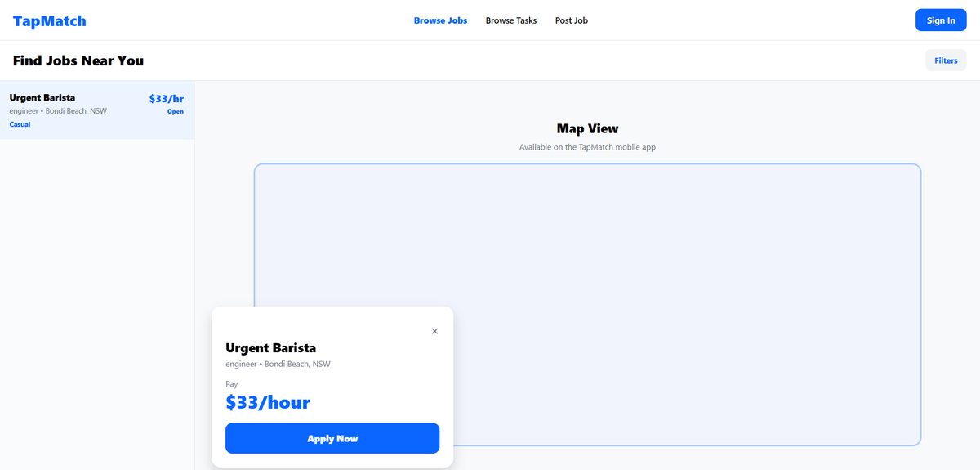Go to Browse Jobs
Screen dimensions: 980x470
[440, 20]
